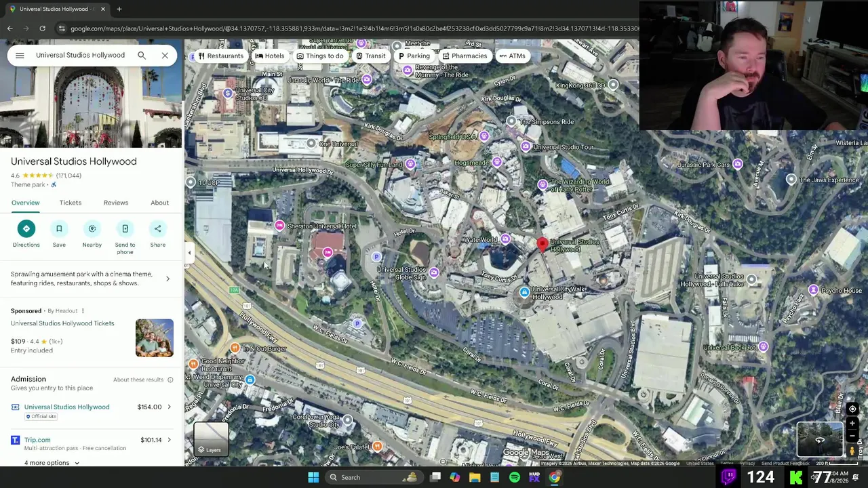
Task: Select the Jurassic Park Cars marker
Action: tap(738, 164)
